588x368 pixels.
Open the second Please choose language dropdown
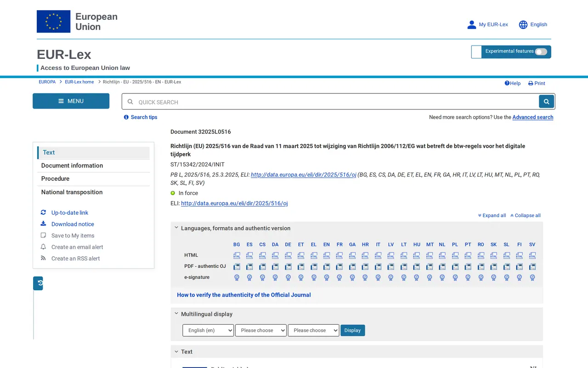[261, 330]
